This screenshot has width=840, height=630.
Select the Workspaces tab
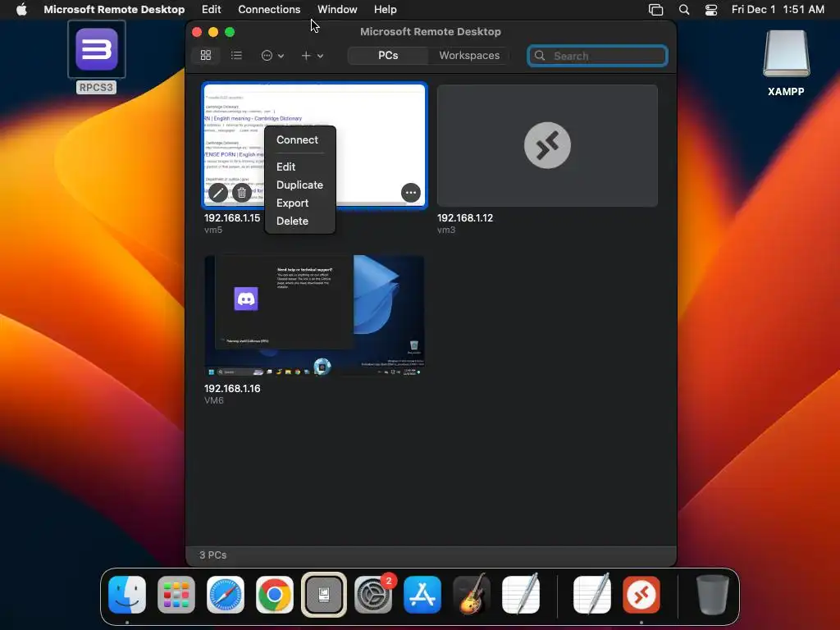468,55
